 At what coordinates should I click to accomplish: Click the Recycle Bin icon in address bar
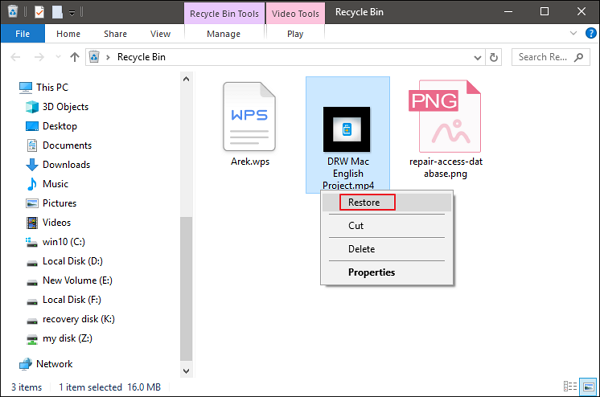coord(94,57)
